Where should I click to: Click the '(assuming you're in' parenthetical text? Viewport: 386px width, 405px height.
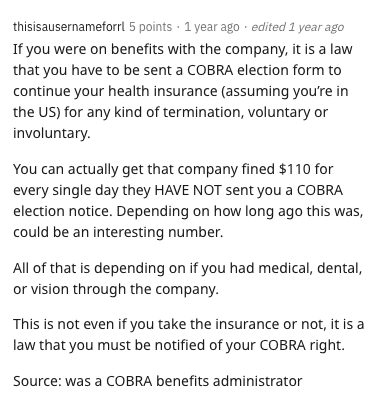point(285,91)
